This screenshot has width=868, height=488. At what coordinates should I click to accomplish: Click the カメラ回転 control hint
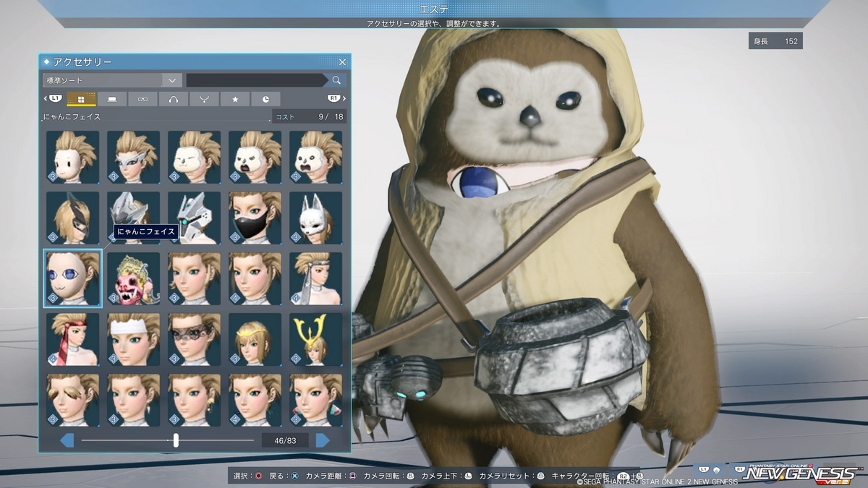(x=388, y=476)
